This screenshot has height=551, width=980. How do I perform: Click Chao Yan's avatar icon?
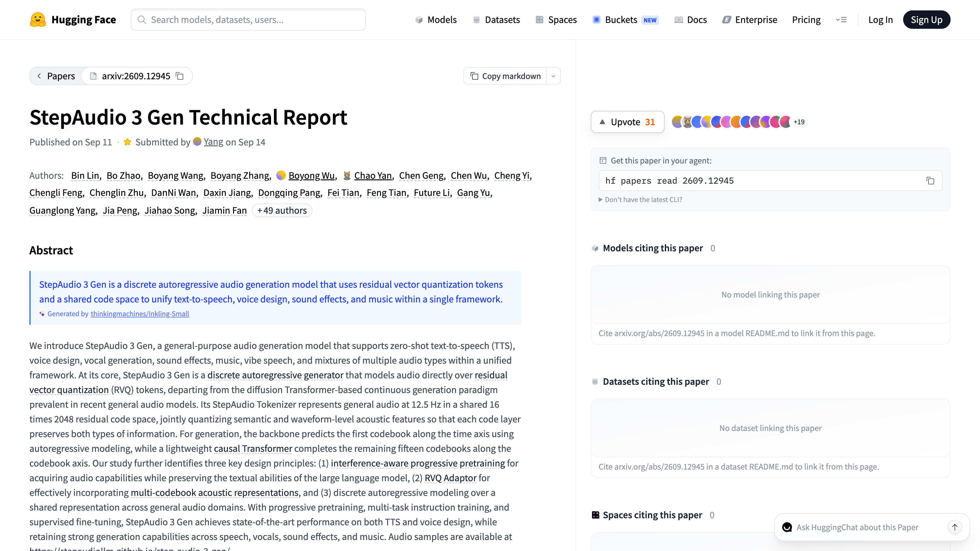tap(347, 175)
